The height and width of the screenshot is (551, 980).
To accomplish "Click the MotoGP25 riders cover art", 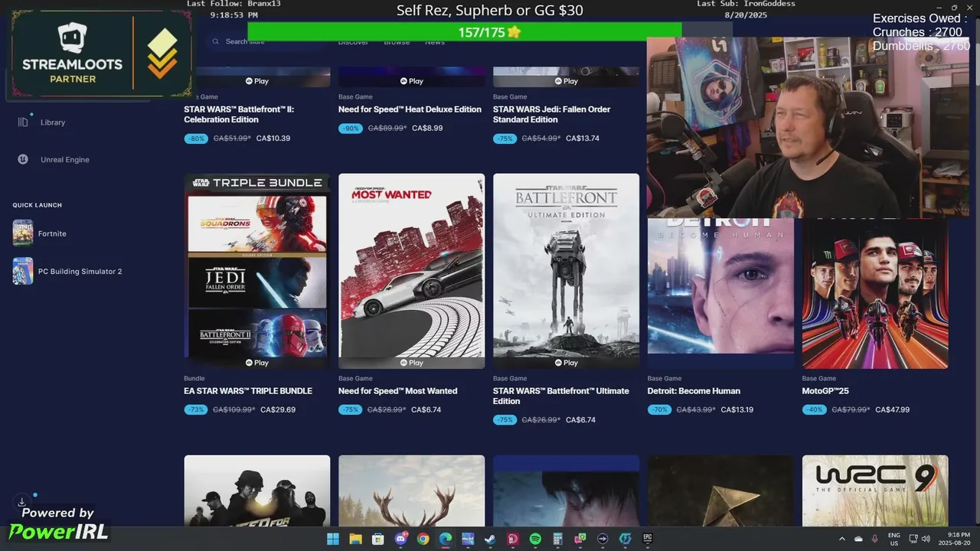I will [875, 293].
